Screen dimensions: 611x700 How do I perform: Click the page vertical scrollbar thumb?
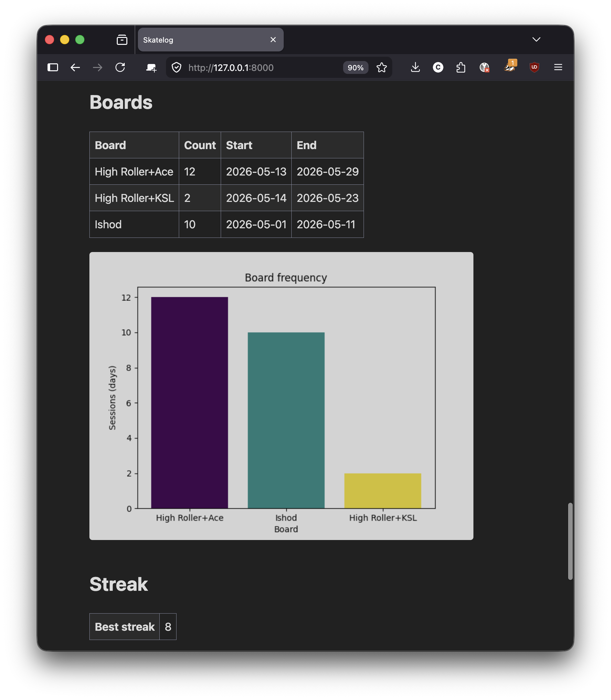click(x=570, y=541)
